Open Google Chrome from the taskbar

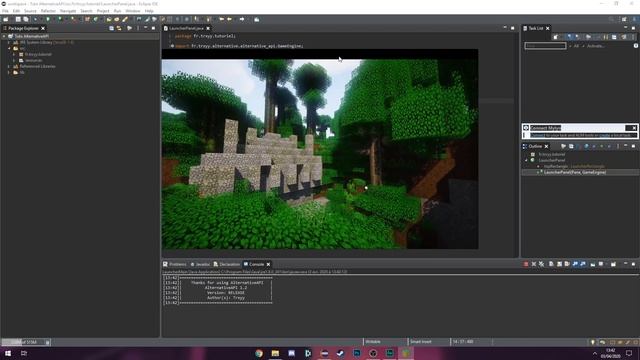(259, 353)
